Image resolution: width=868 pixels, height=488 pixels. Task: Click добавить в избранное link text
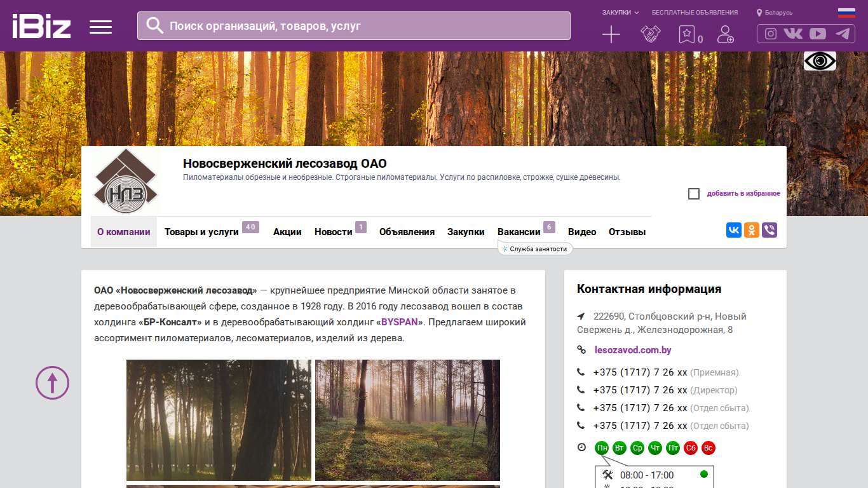[743, 194]
